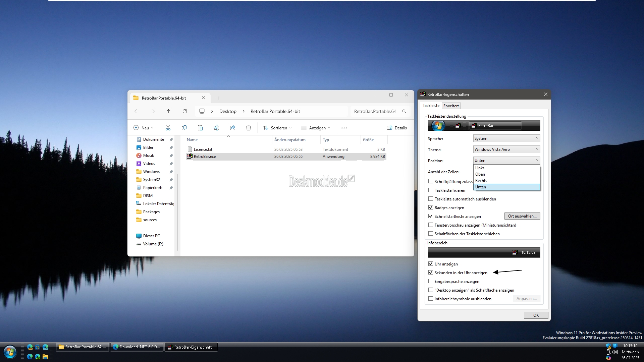Select Unten in position list
Viewport: 644px width, 362px height.
[x=506, y=187]
